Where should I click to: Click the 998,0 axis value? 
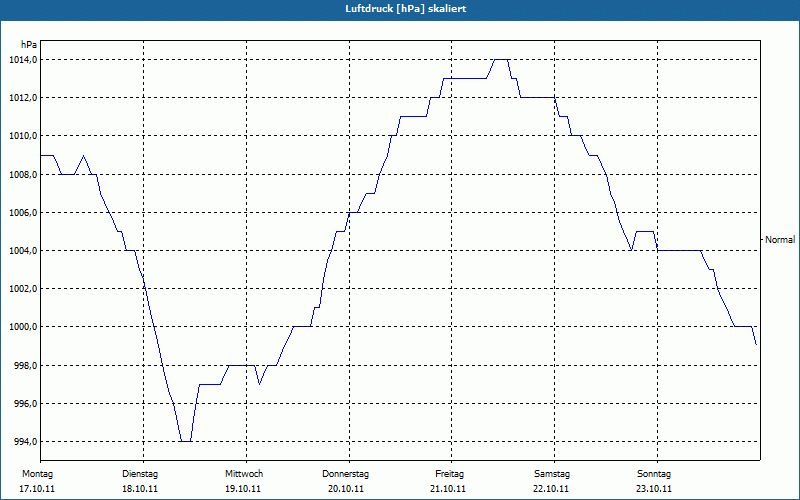(25, 366)
